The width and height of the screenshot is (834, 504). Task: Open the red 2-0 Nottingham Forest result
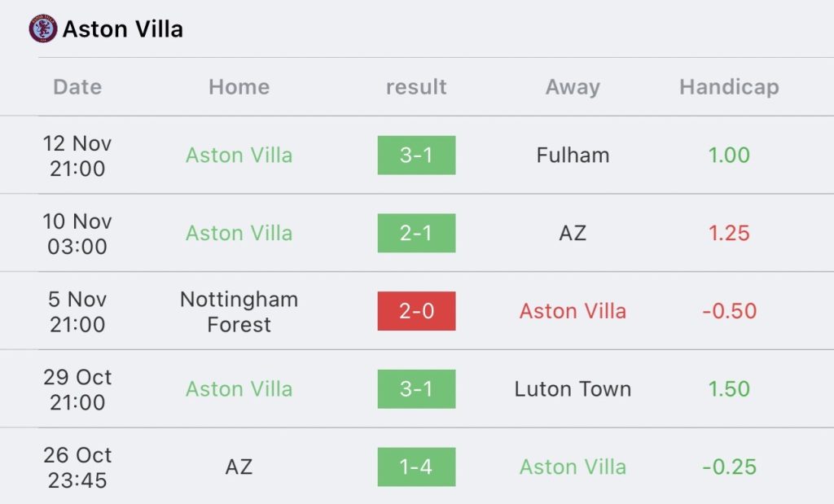coord(416,311)
